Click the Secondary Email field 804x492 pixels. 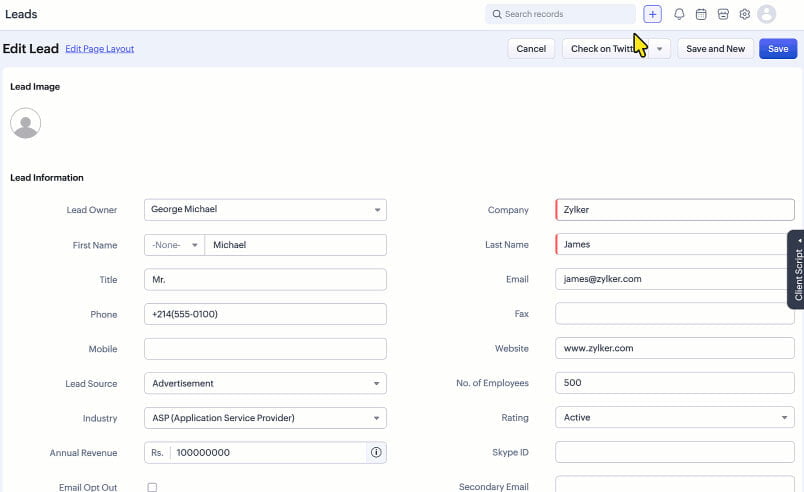675,484
